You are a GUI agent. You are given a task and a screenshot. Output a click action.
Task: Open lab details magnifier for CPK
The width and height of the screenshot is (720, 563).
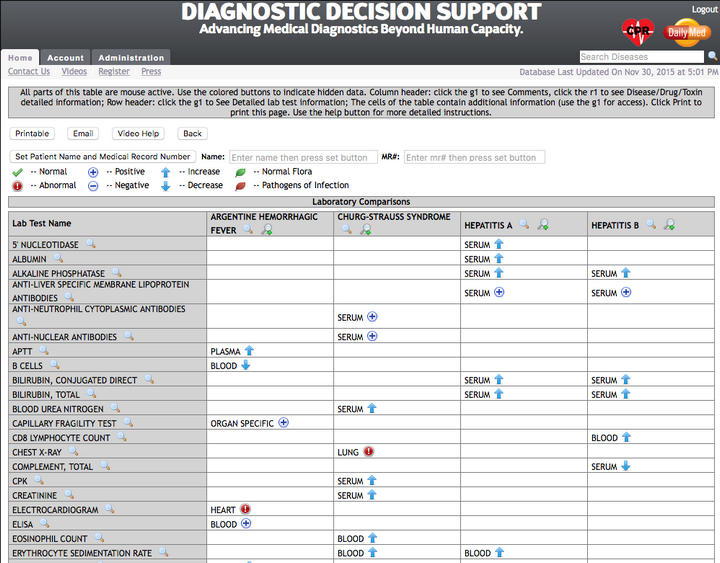39,480
